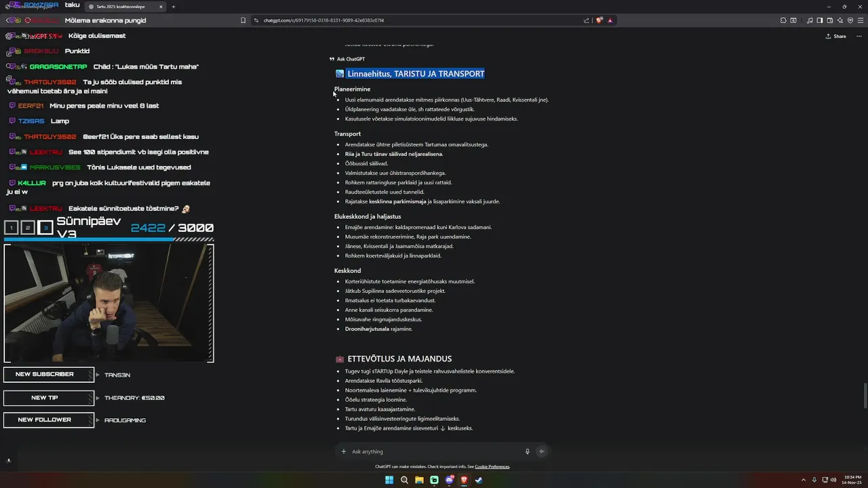Open Leo AI sparkle icon in toolbar
The width and height of the screenshot is (868, 488).
point(840,20)
